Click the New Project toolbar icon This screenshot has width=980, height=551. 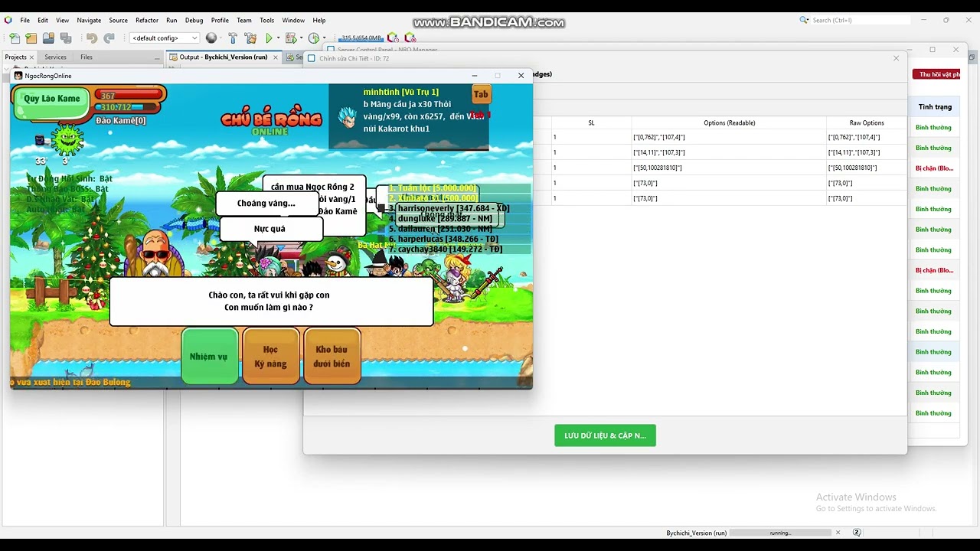click(x=31, y=37)
